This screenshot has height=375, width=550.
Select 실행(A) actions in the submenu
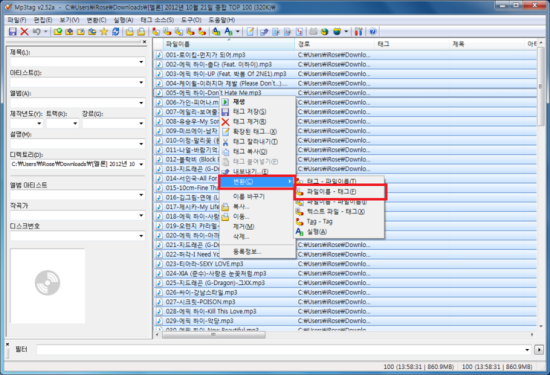tap(339, 232)
